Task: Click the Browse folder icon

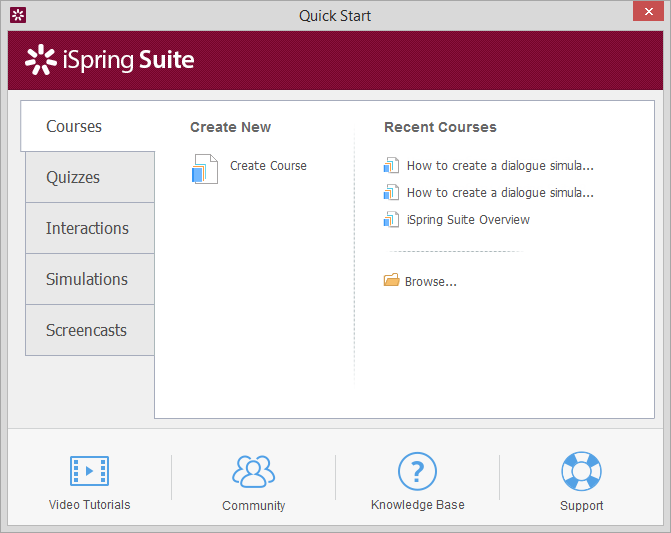Action: pyautogui.click(x=392, y=280)
